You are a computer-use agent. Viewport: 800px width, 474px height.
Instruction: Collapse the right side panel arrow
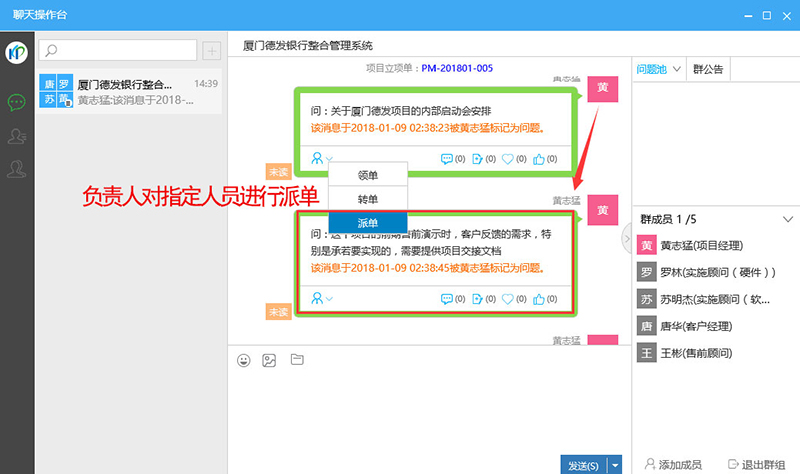627,238
